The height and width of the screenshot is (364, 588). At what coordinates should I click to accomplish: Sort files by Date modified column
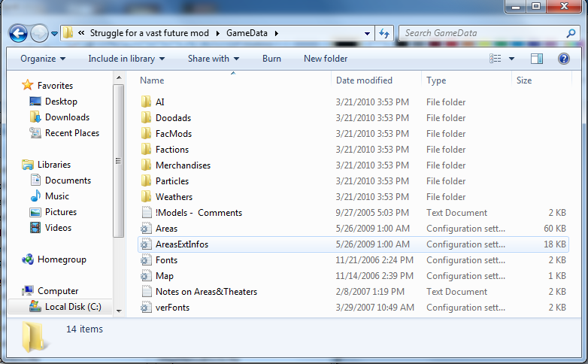point(364,80)
